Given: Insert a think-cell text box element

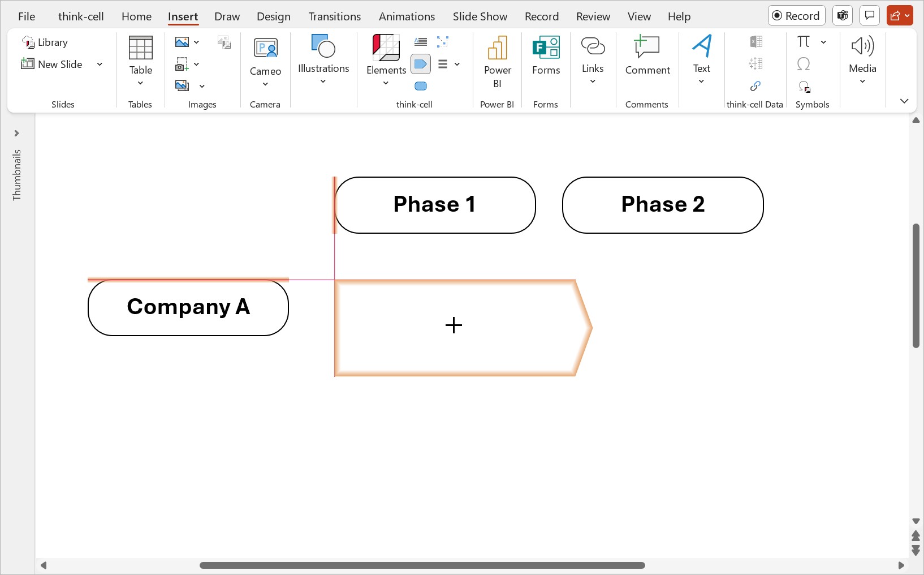Looking at the screenshot, I should point(420,42).
